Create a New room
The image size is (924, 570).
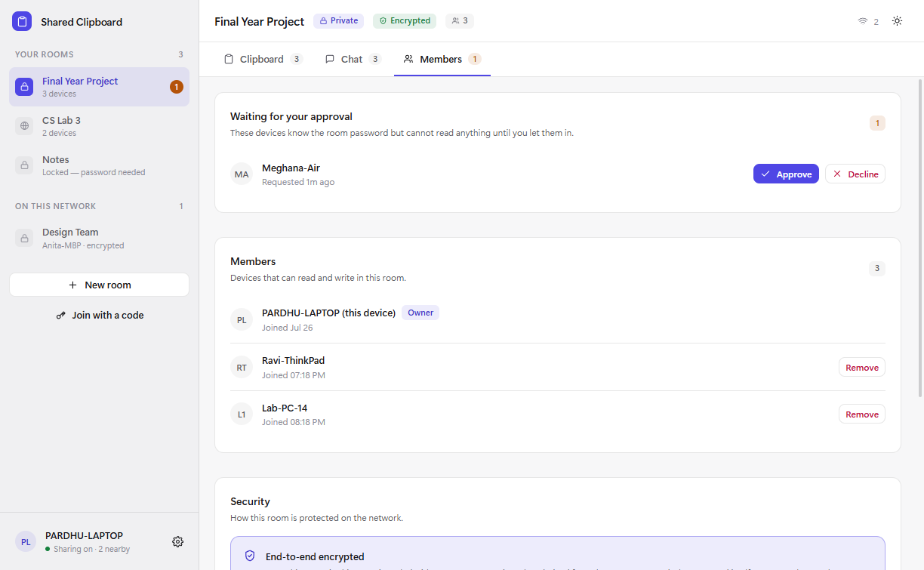coord(99,285)
